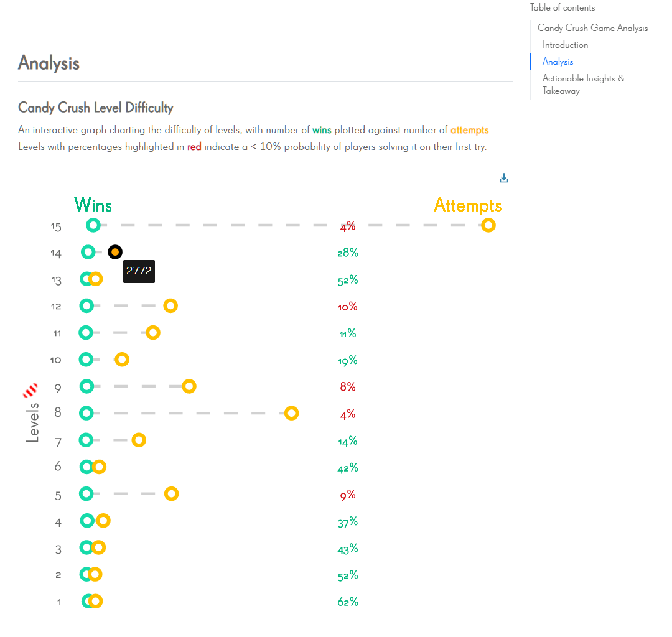Click the Candy Crush Level Difficulty heading

click(x=96, y=108)
